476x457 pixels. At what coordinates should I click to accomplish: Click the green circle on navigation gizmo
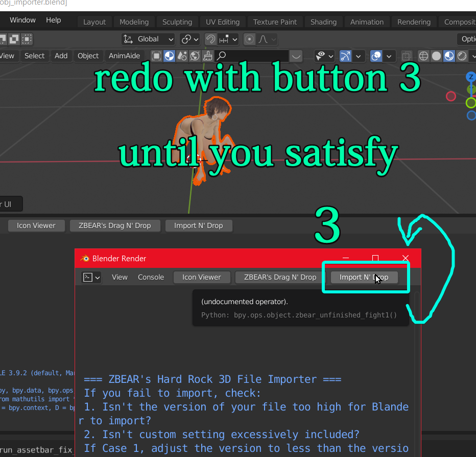click(x=471, y=103)
